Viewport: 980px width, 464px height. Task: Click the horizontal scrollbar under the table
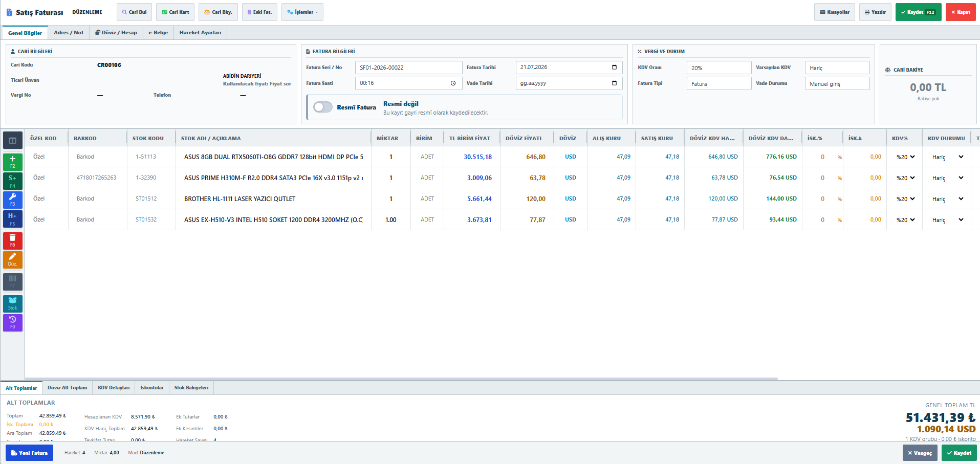(x=402, y=379)
